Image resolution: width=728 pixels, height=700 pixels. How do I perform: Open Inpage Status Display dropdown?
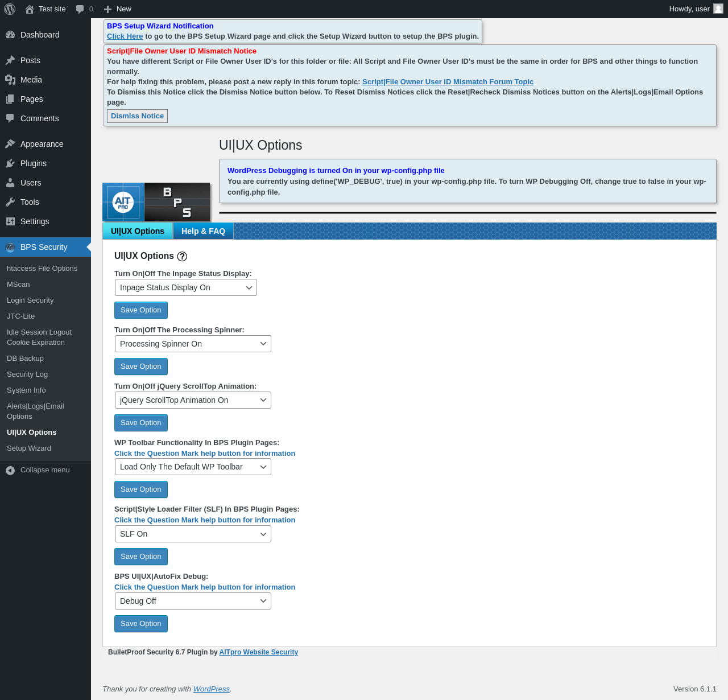(x=186, y=287)
